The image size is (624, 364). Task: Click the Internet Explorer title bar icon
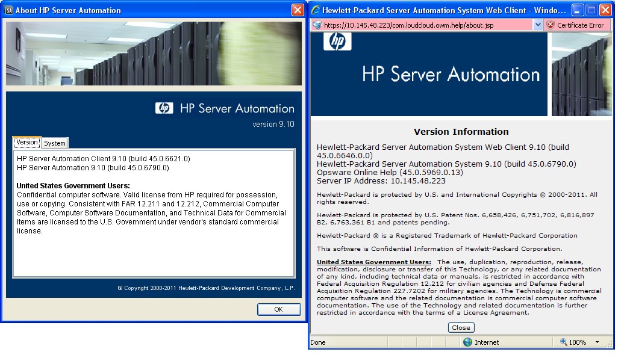click(315, 9)
